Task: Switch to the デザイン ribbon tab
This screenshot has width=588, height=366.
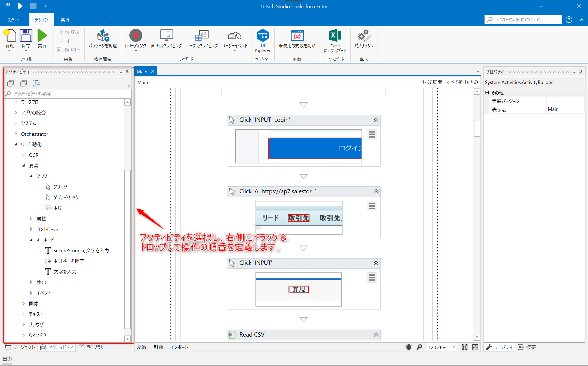Action: 41,20
